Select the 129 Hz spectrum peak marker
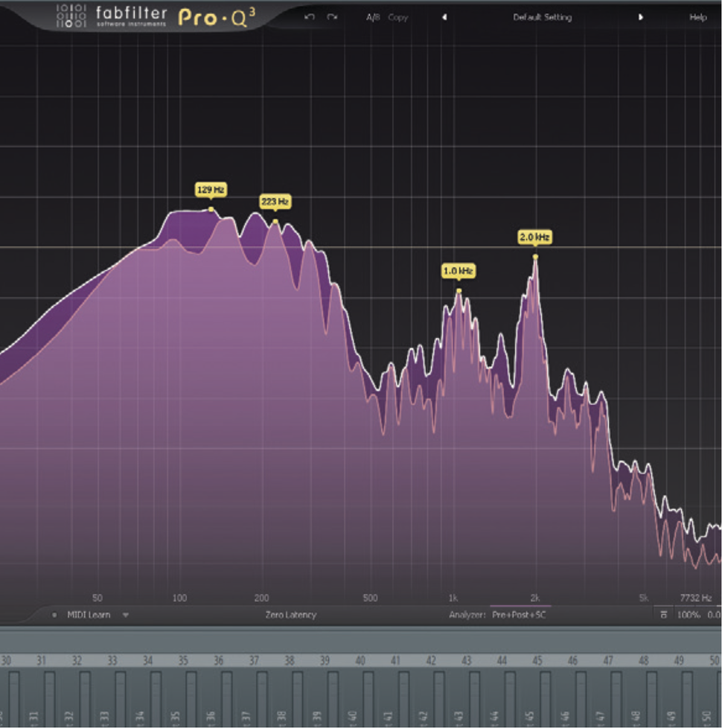This screenshot has width=722, height=728. coord(211,209)
